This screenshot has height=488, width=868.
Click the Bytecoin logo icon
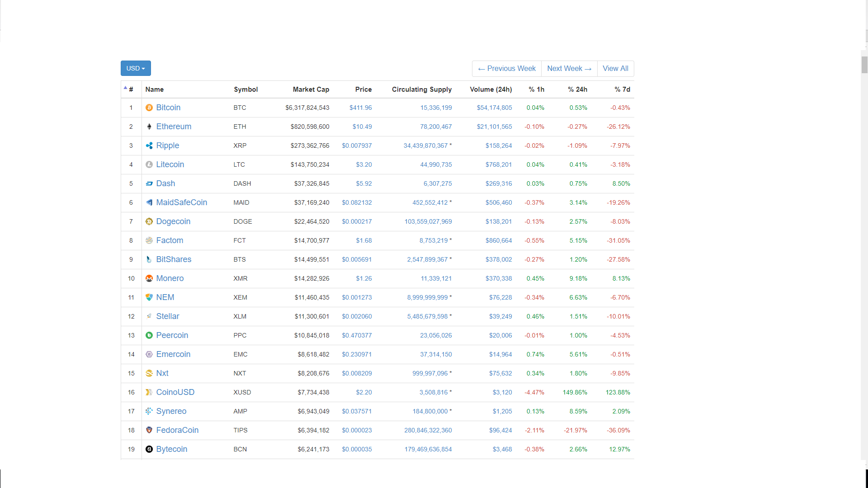pyautogui.click(x=149, y=449)
